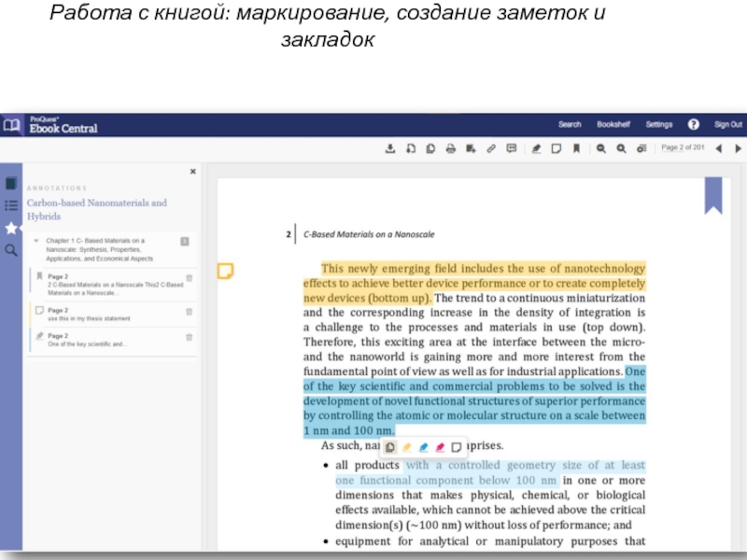Viewport: 747px width, 560px height.
Task: Click the share link icon in toolbar
Action: pyautogui.click(x=491, y=148)
